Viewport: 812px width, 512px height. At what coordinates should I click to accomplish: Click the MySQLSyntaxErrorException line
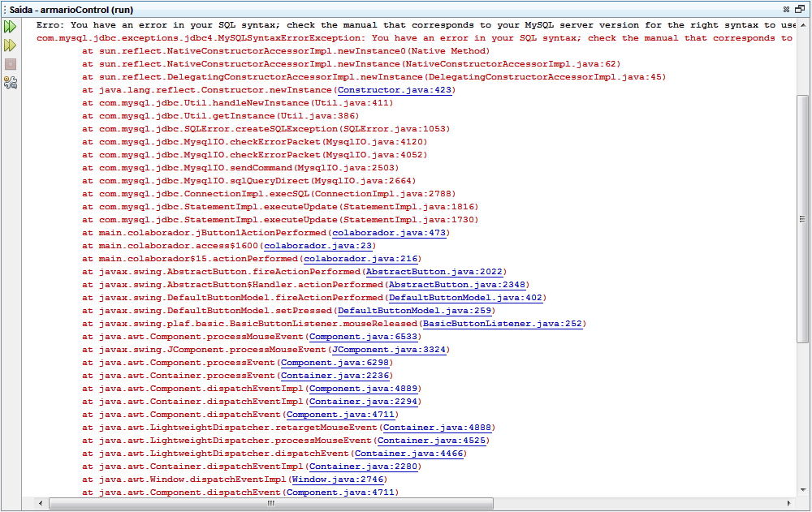pos(416,38)
